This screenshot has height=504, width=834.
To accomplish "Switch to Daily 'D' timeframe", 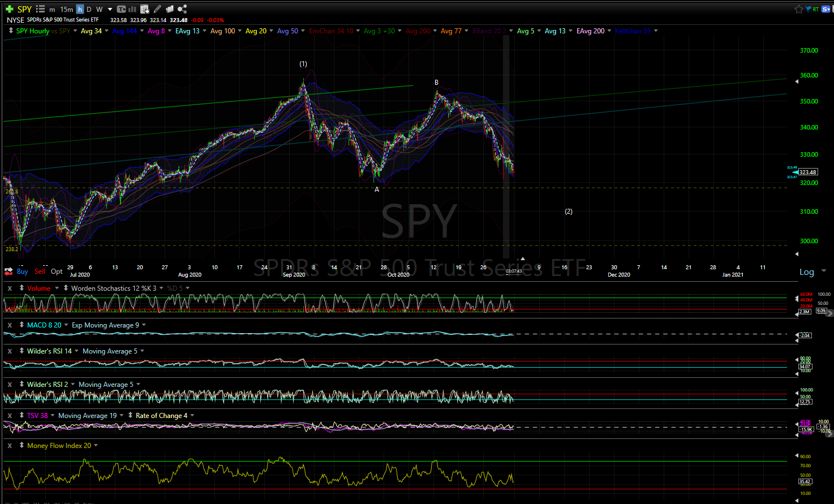I will tap(89, 10).
